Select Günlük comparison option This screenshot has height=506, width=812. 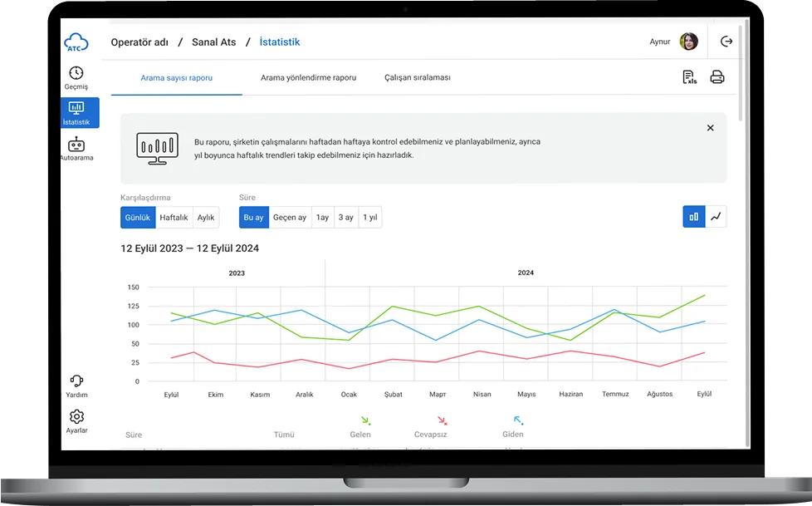tap(138, 217)
